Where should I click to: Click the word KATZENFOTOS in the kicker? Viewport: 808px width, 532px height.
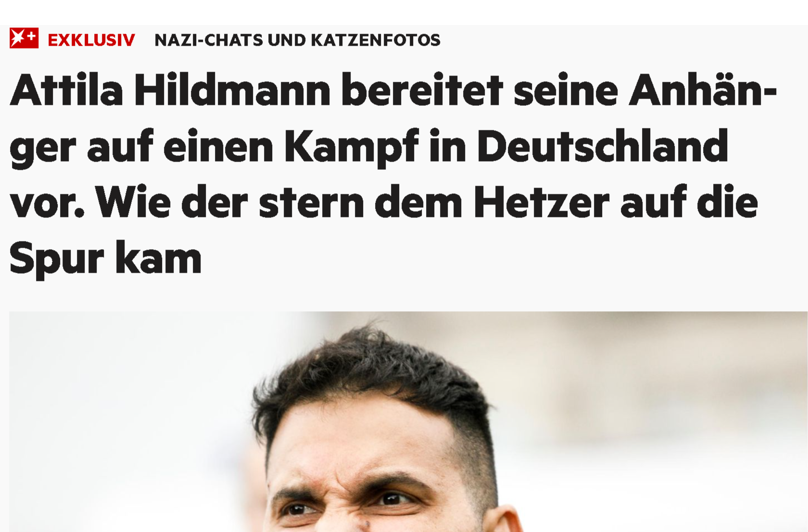point(376,40)
